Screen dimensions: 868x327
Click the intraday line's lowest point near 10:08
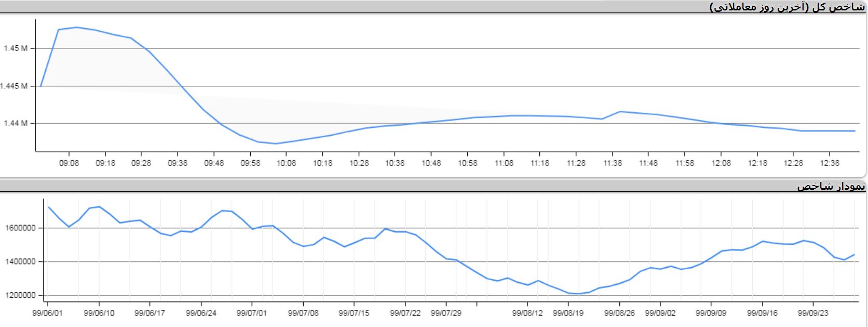click(276, 143)
